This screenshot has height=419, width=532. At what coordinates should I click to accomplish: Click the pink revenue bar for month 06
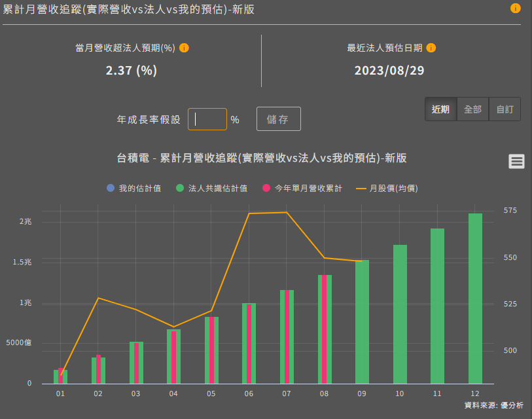pyautogui.click(x=249, y=344)
